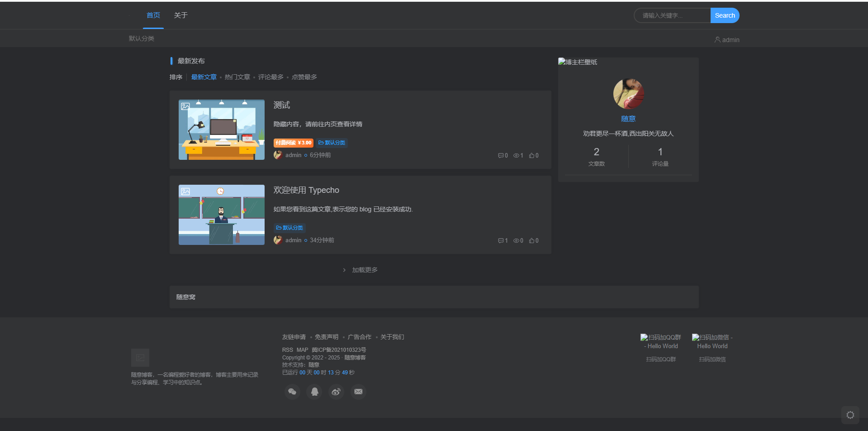The width and height of the screenshot is (868, 431).
Task: Click the 博主栏壁纸 broken image
Action: tap(578, 62)
